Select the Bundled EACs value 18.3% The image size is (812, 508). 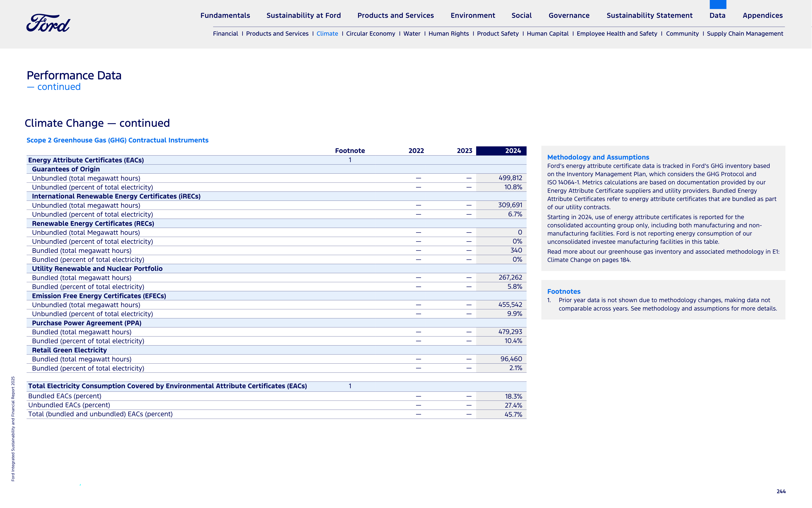tap(514, 396)
